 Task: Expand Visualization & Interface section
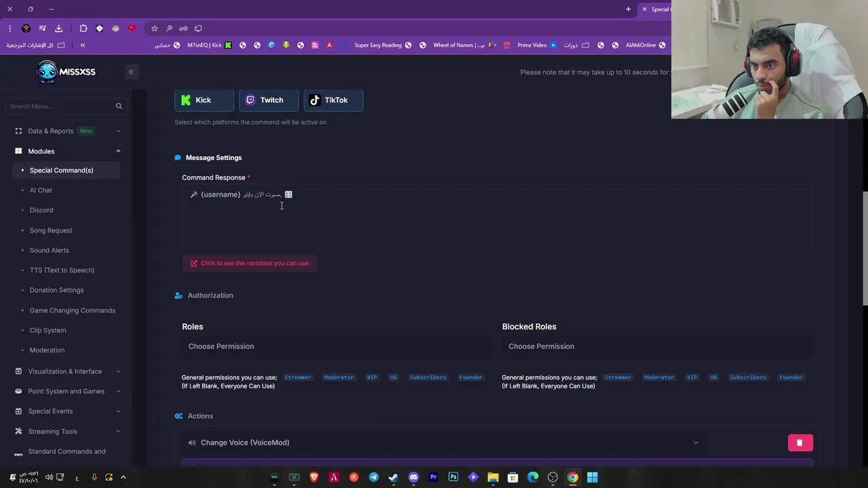click(118, 371)
